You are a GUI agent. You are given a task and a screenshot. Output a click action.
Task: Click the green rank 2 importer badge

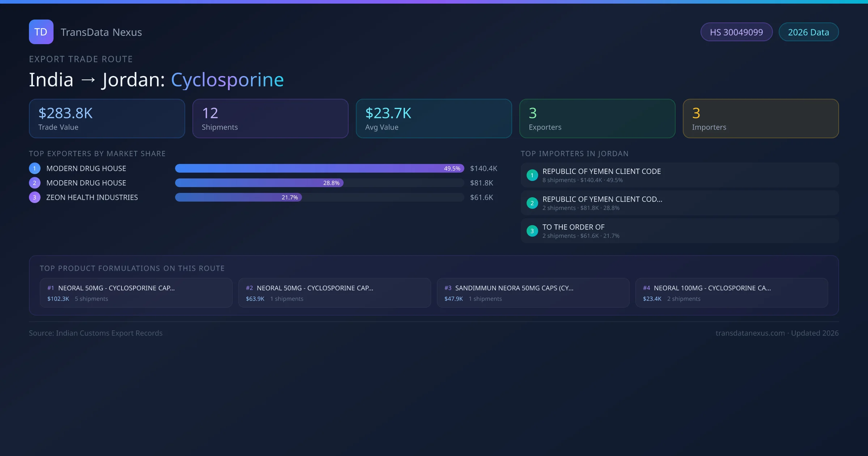[532, 203]
